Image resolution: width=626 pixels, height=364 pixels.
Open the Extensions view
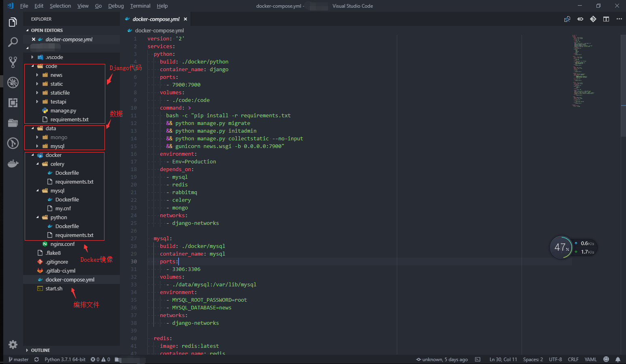tap(13, 102)
